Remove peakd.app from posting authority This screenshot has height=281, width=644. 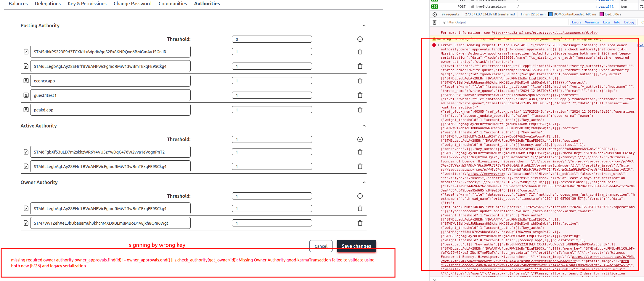360,110
